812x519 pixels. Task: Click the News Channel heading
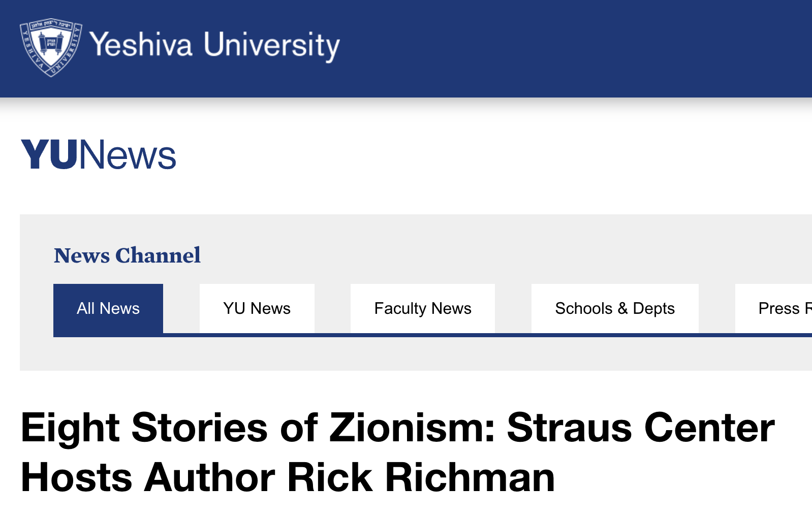(x=127, y=256)
